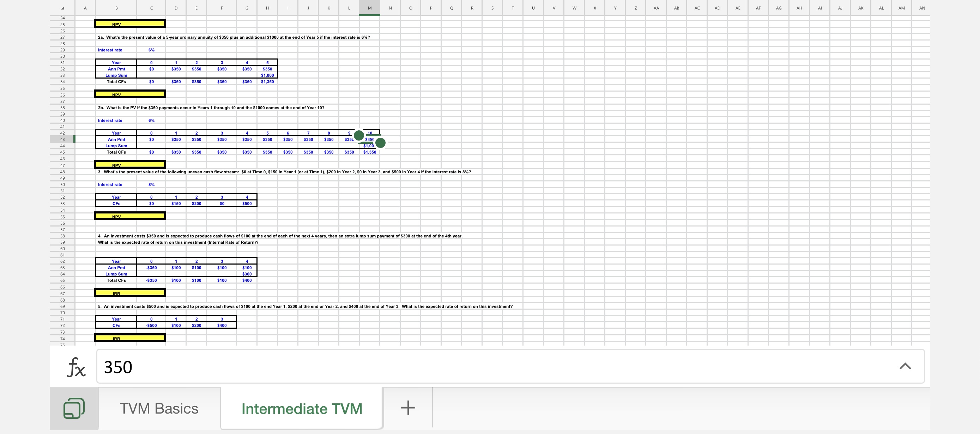The height and width of the screenshot is (434, 980).
Task: Select the Intermediate TVM sheet tab
Action: point(302,409)
